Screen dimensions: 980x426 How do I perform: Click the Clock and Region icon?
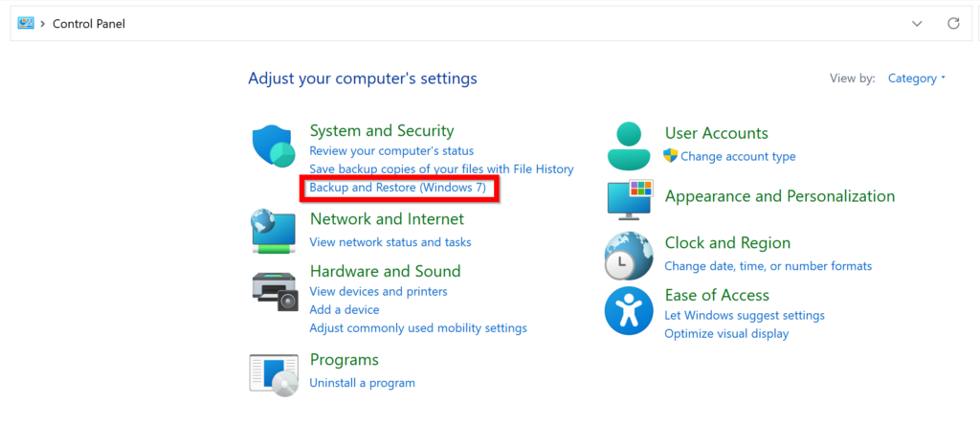(629, 255)
